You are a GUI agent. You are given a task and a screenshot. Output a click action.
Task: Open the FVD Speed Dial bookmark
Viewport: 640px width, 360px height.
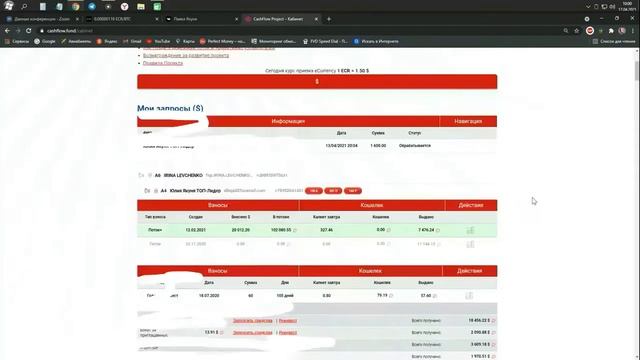(325, 41)
